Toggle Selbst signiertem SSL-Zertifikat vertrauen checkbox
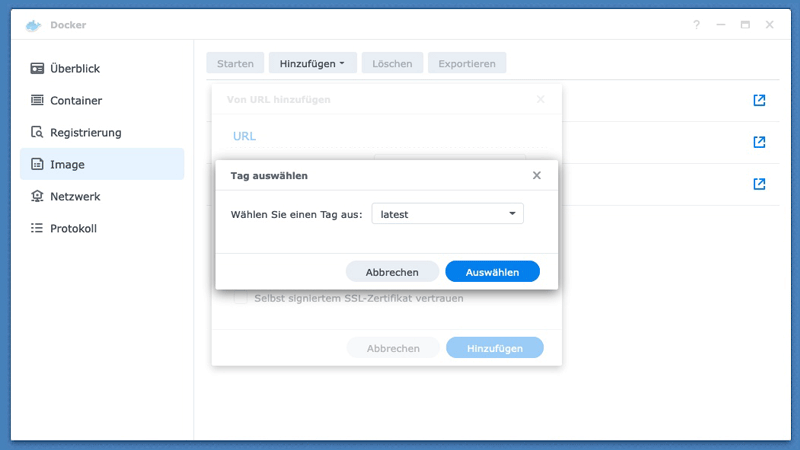The image size is (800, 450). [x=240, y=298]
